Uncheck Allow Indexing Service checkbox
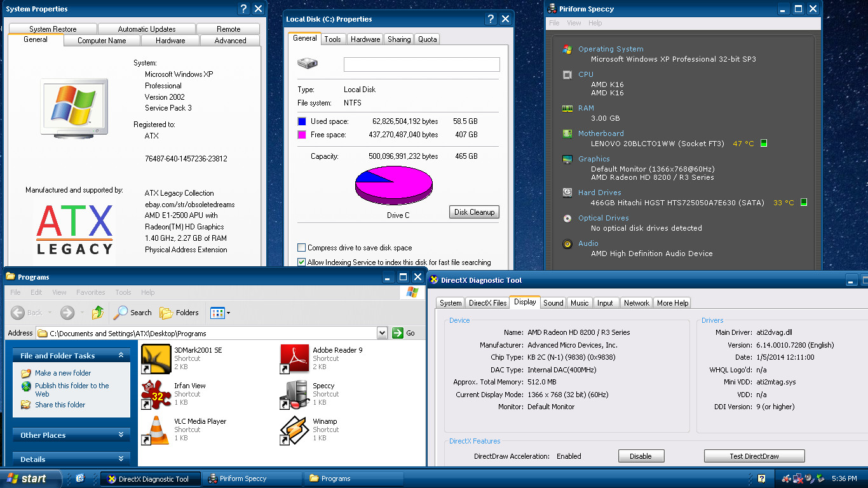The height and width of the screenshot is (488, 868). pos(301,262)
